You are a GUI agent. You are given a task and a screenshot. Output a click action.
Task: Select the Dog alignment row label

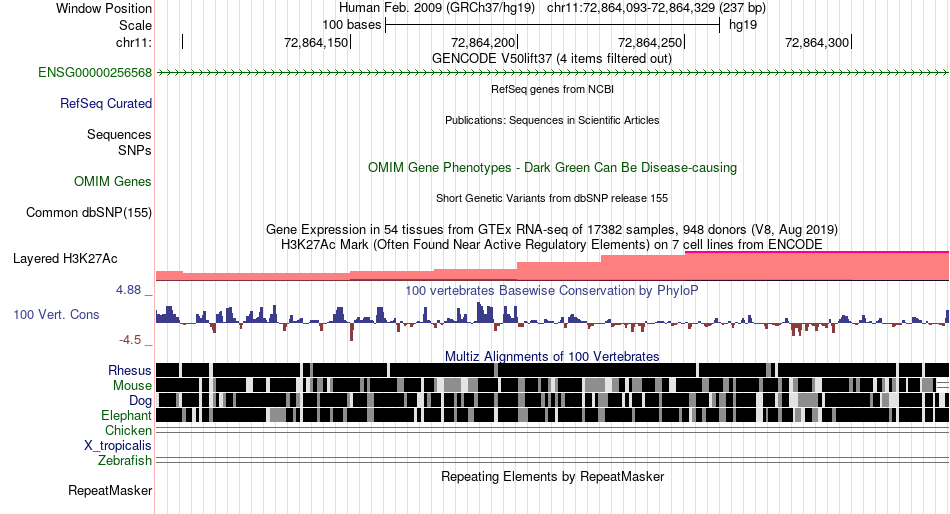pos(140,401)
